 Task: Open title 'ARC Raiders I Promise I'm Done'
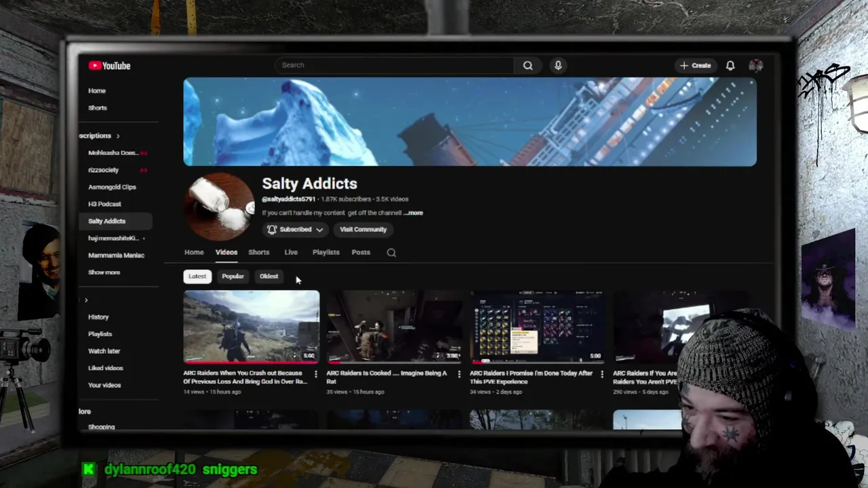(531, 377)
